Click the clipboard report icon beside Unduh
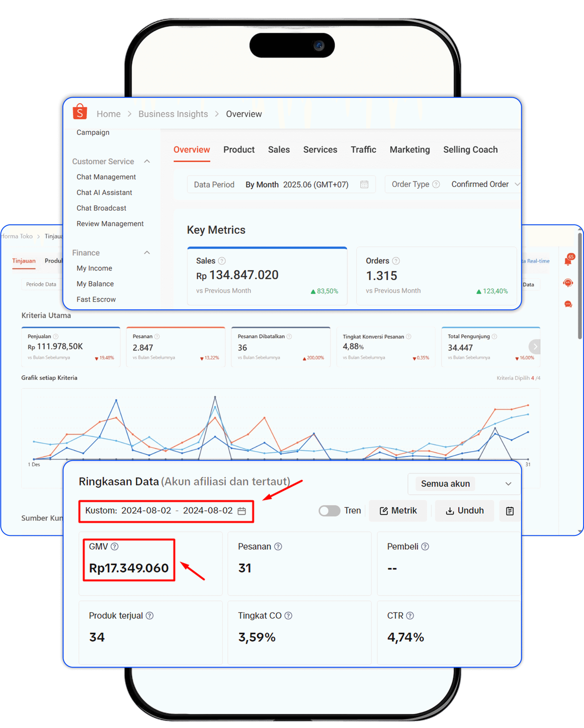This screenshot has width=584, height=728. click(x=510, y=511)
